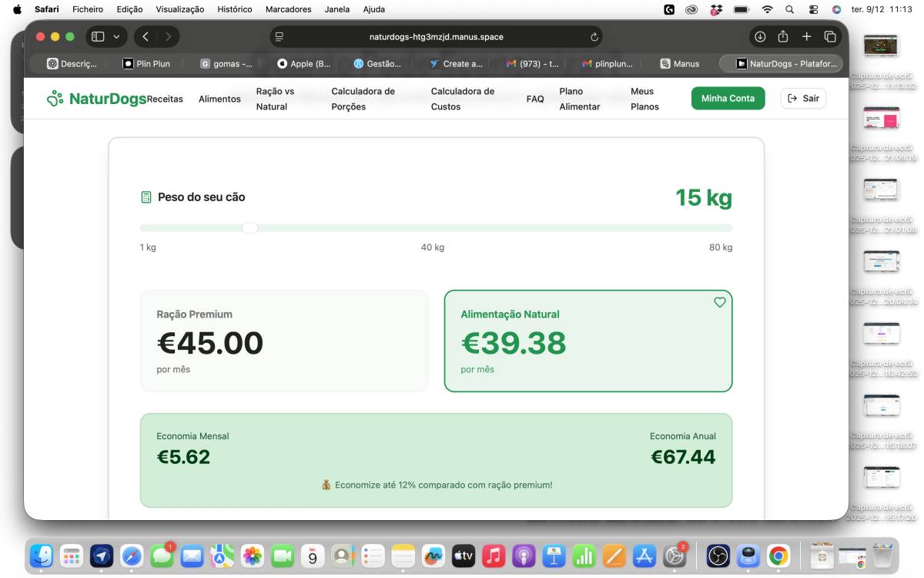
Task: Click the Minha Conta button
Action: (728, 98)
